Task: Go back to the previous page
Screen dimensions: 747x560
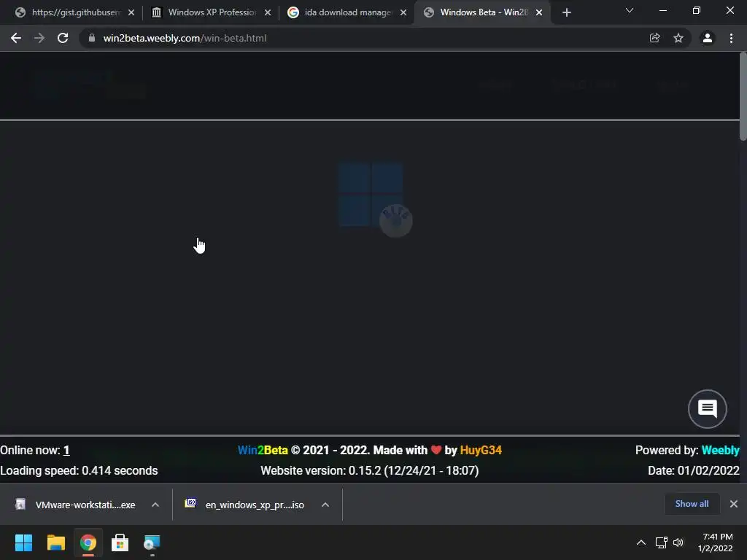Action: tap(16, 38)
